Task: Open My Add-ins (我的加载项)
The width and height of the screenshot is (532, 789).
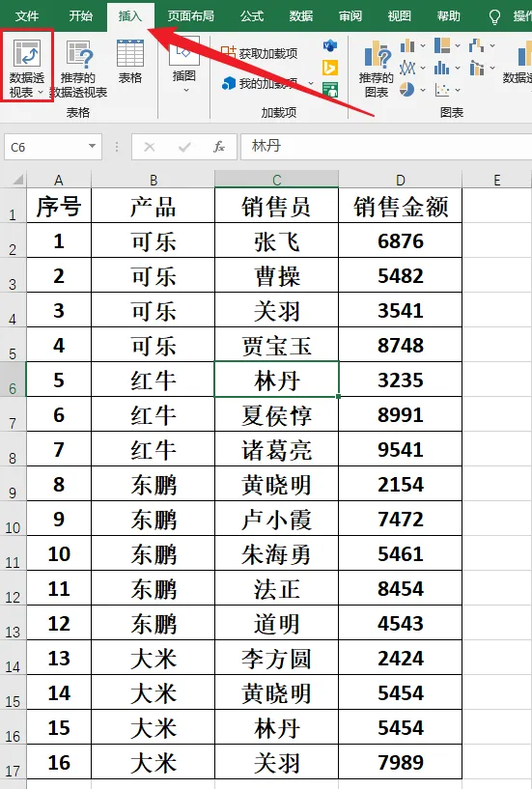Action: (x=262, y=83)
